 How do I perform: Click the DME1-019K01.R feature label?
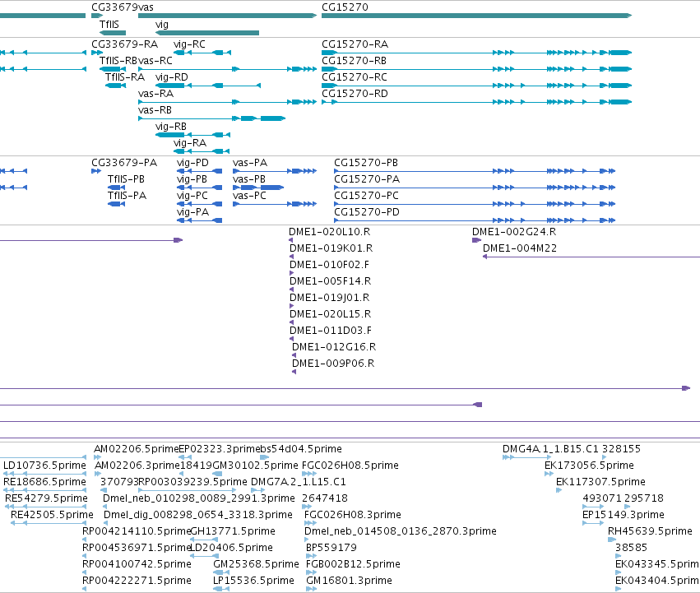click(331, 248)
